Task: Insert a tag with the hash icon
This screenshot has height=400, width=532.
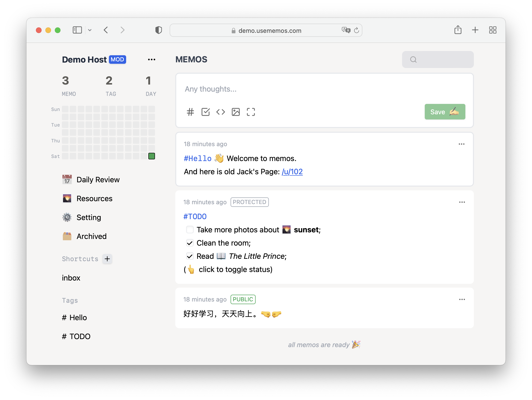Action: (x=190, y=112)
